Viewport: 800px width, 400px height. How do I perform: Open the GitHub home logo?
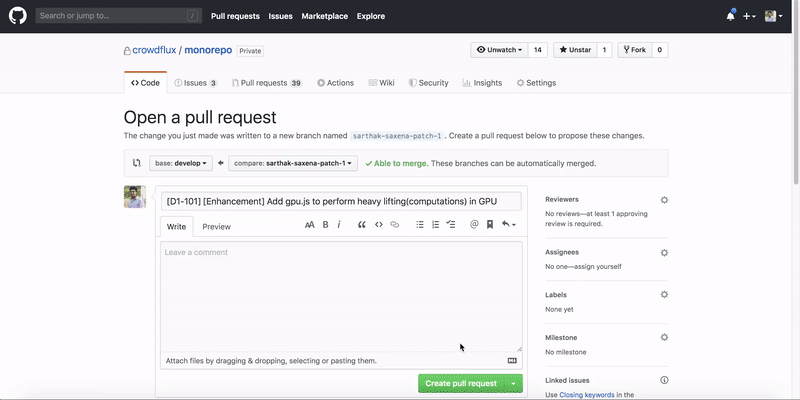tap(17, 16)
